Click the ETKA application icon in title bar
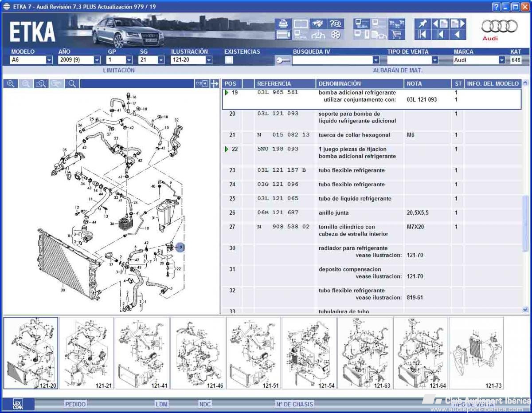This screenshot has height=413, width=532. [x=7, y=7]
